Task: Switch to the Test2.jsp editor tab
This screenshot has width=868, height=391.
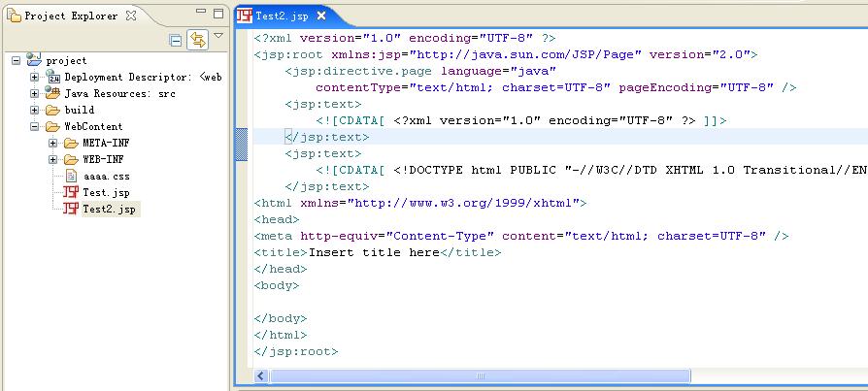Action: pyautogui.click(x=282, y=16)
